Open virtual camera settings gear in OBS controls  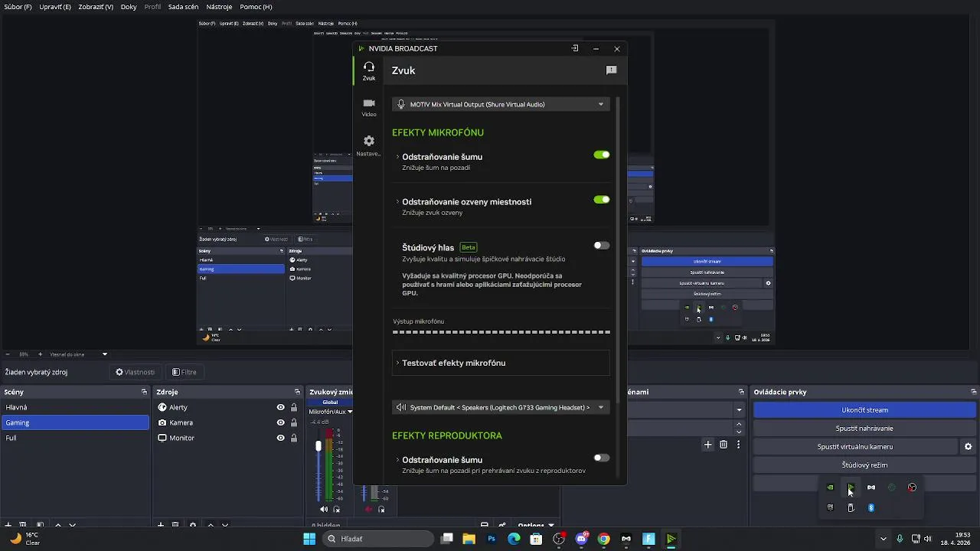click(x=968, y=447)
